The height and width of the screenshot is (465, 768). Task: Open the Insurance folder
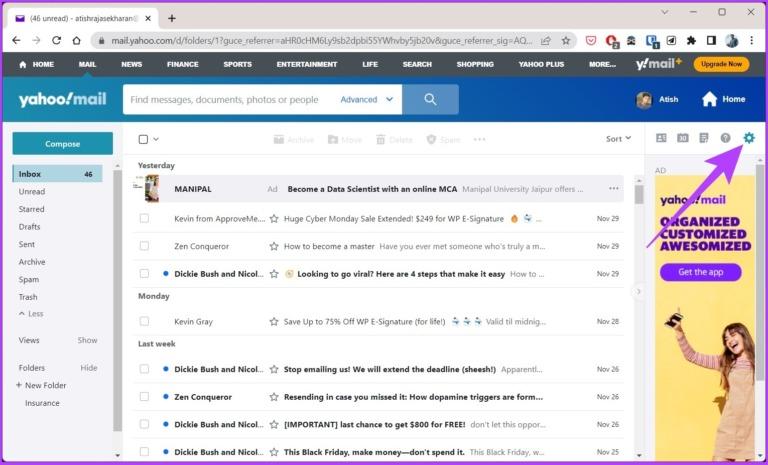[42, 403]
